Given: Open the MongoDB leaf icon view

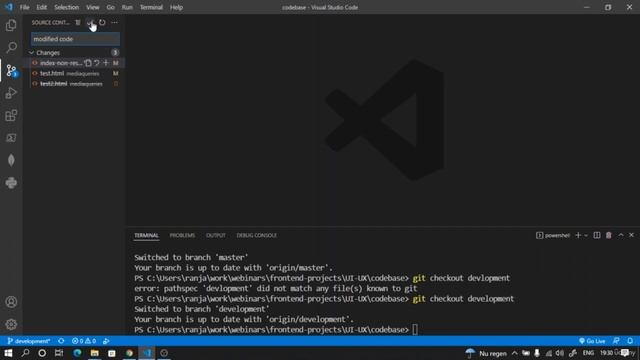Looking at the screenshot, I should [x=11, y=160].
